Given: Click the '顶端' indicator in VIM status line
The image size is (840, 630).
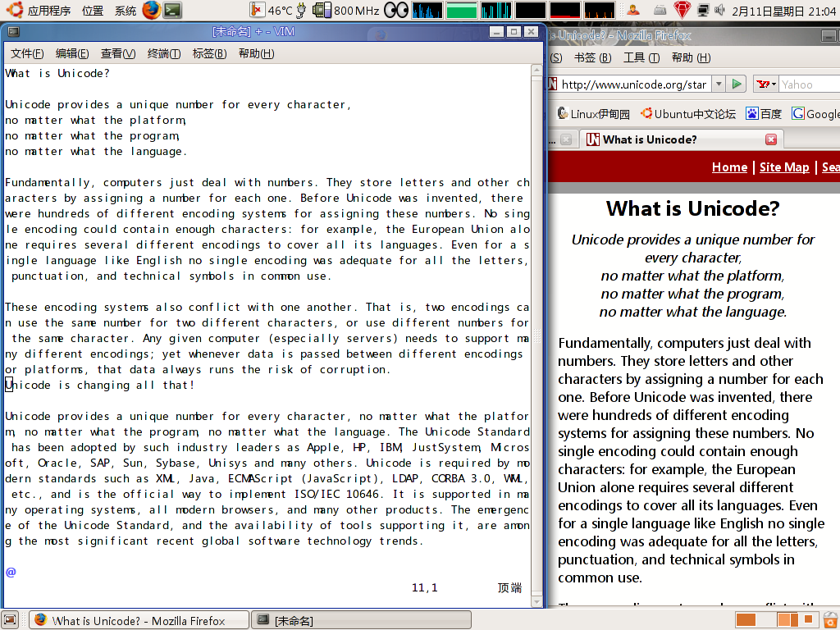Looking at the screenshot, I should click(509, 587).
